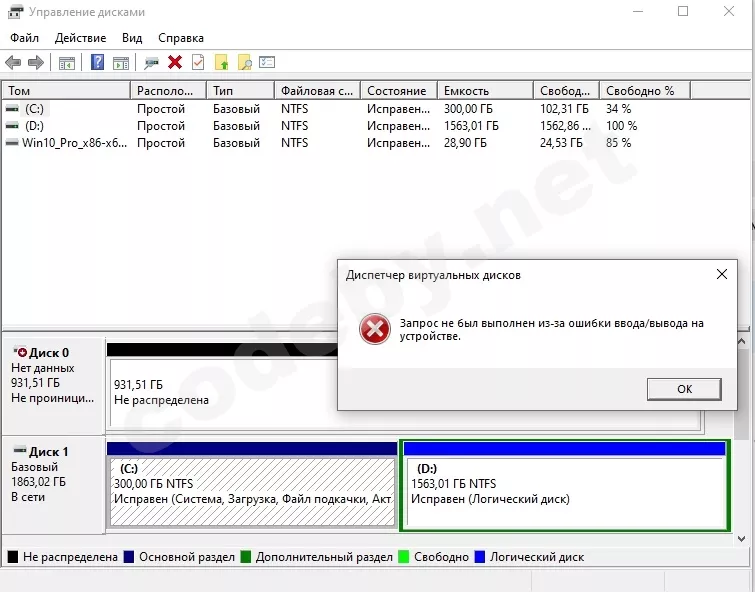Viewport: 755px width, 592px height.
Task: Open the Вид menu
Action: coord(132,38)
